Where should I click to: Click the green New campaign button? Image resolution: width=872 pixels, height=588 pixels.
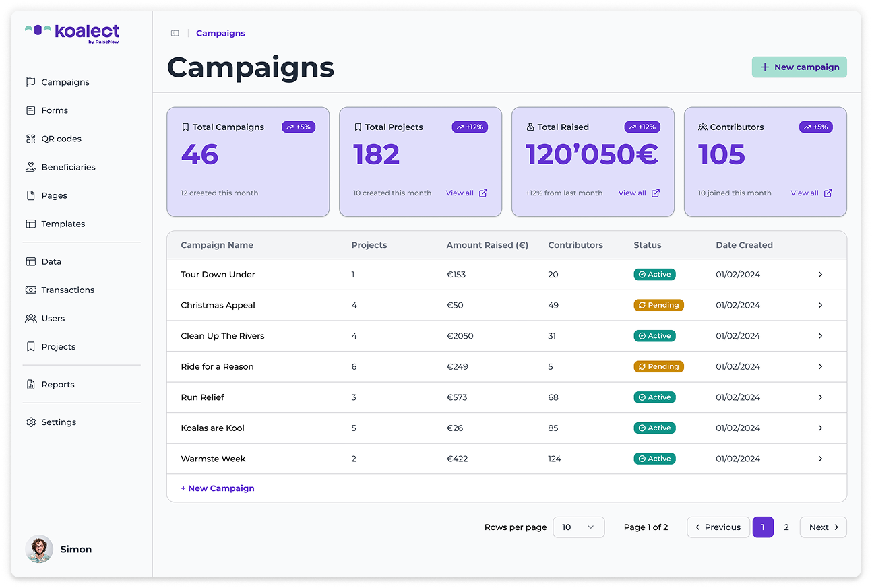click(799, 67)
